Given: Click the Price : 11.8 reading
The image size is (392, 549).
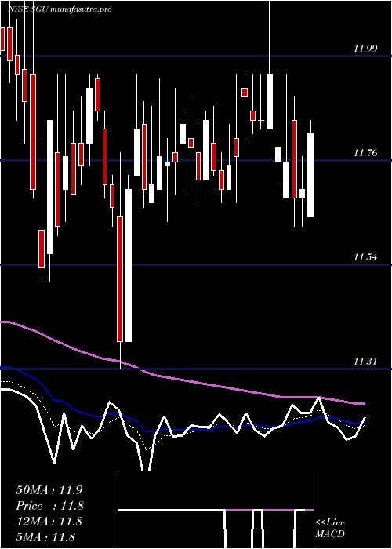Looking at the screenshot, I should point(49,506).
